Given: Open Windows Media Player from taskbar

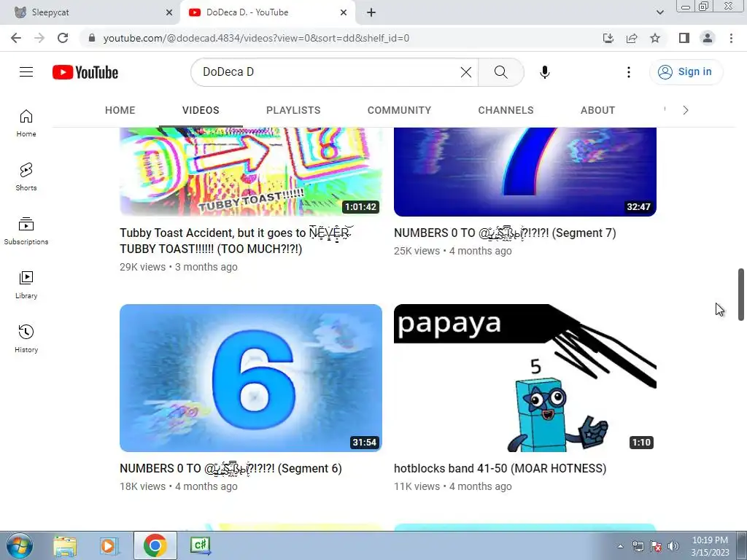Looking at the screenshot, I should (x=109, y=545).
